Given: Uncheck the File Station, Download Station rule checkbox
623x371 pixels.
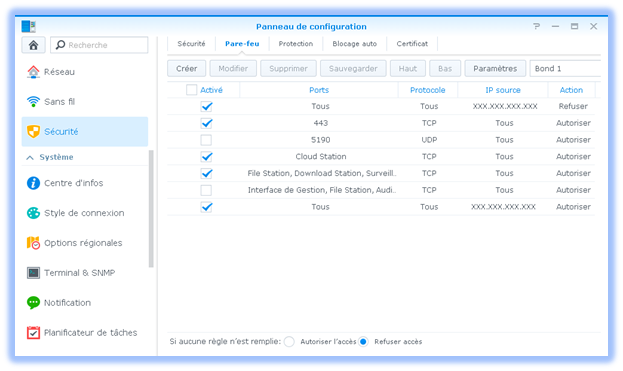Looking at the screenshot, I should coord(206,173).
